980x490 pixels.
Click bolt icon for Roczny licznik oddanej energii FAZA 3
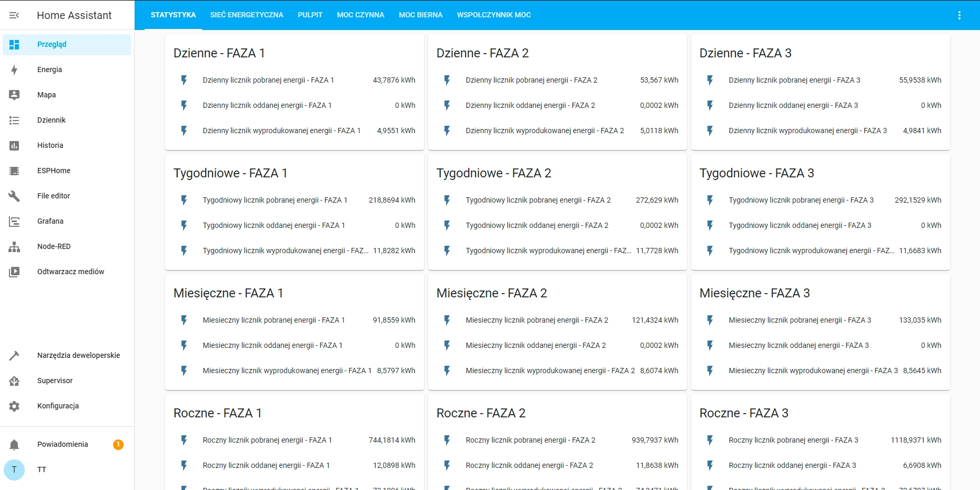click(x=710, y=465)
